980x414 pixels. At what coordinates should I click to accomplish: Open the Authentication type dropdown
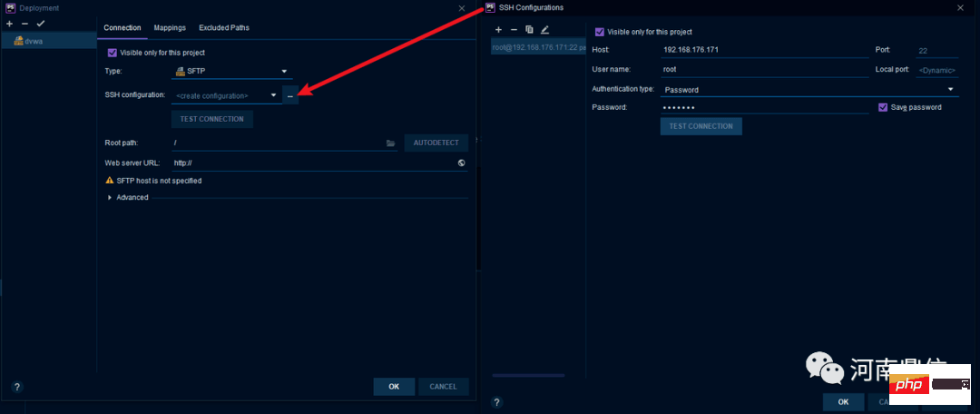coord(809,90)
